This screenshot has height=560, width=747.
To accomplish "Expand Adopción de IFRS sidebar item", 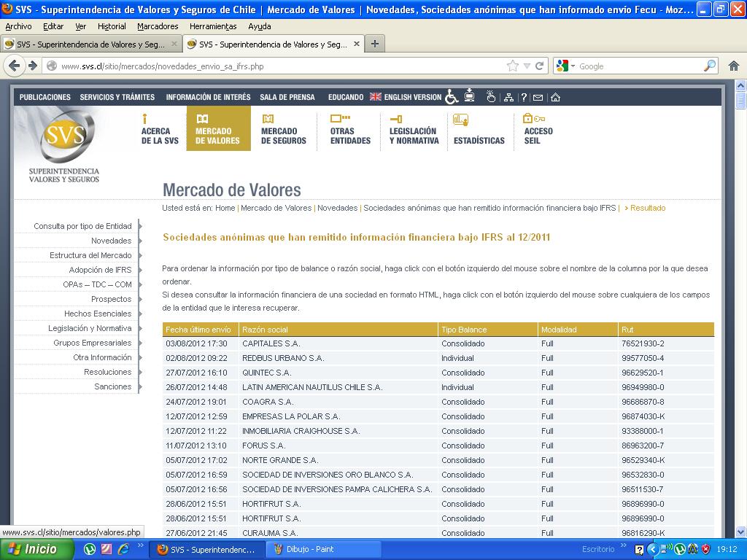I will (100, 270).
